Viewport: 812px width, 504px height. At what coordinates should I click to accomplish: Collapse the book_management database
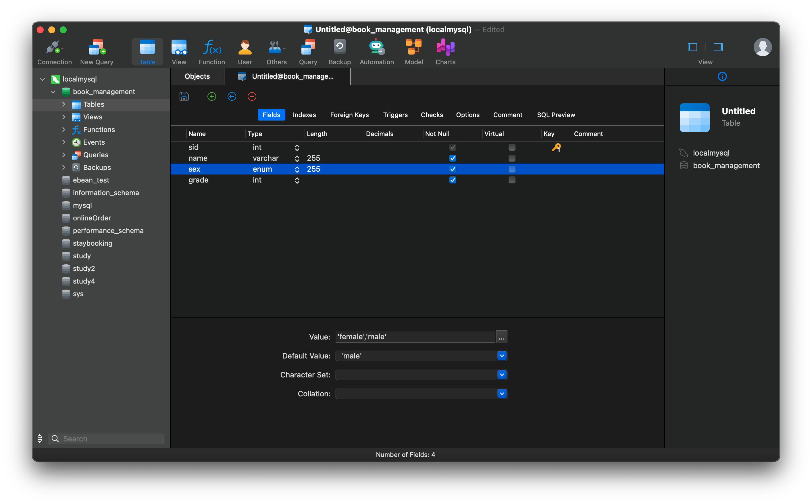[x=53, y=92]
